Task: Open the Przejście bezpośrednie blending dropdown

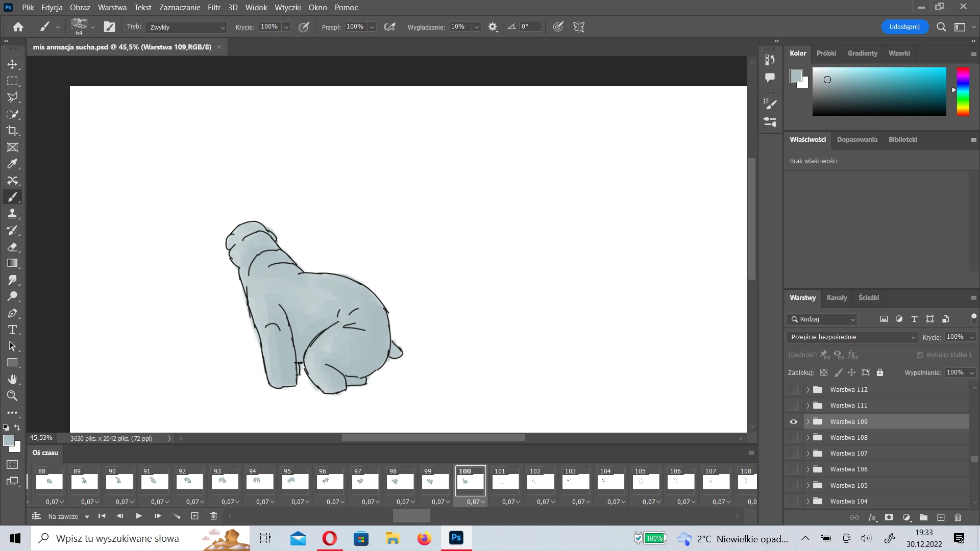Action: coord(852,337)
